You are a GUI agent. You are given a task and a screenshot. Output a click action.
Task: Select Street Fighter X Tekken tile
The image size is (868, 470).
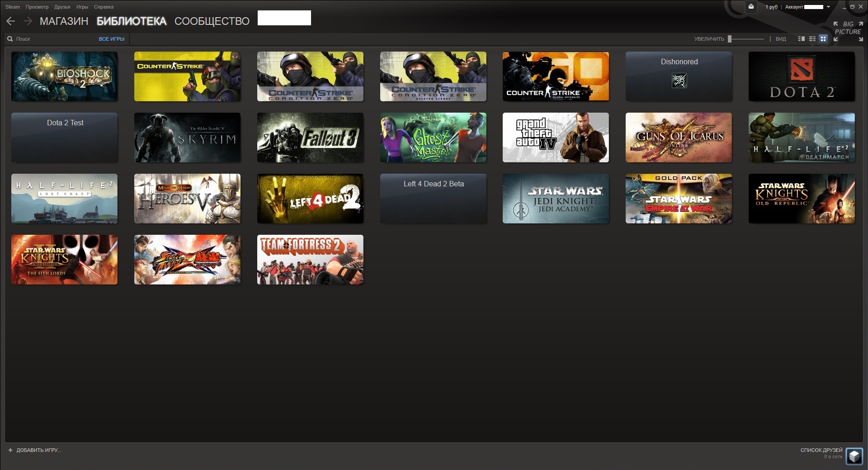coord(187,259)
